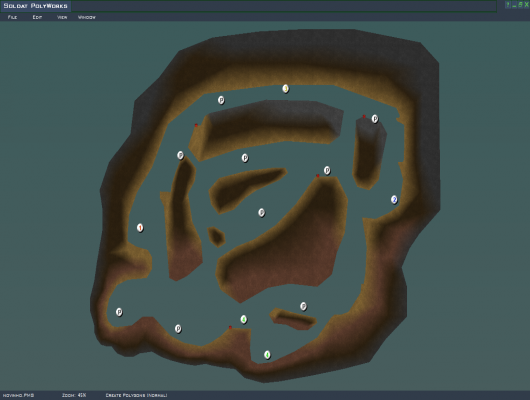This screenshot has height=400, width=530.
Task: Click the green question mark help icon
Action: (x=507, y=5)
